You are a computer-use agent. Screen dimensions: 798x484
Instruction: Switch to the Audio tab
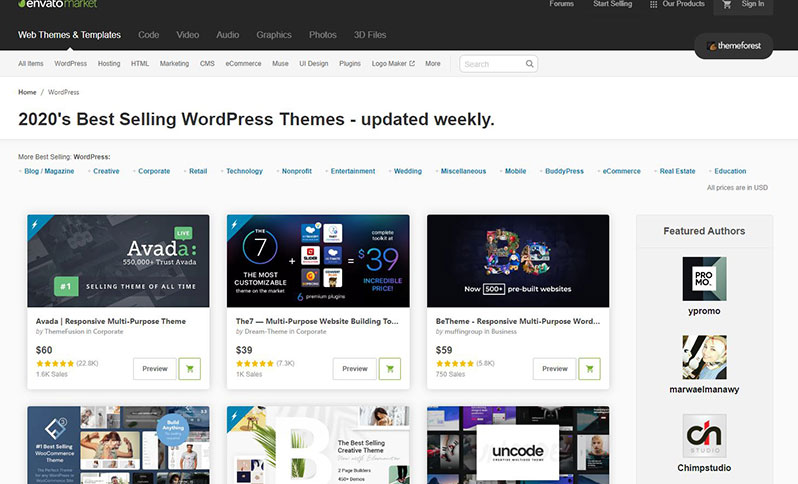(227, 35)
